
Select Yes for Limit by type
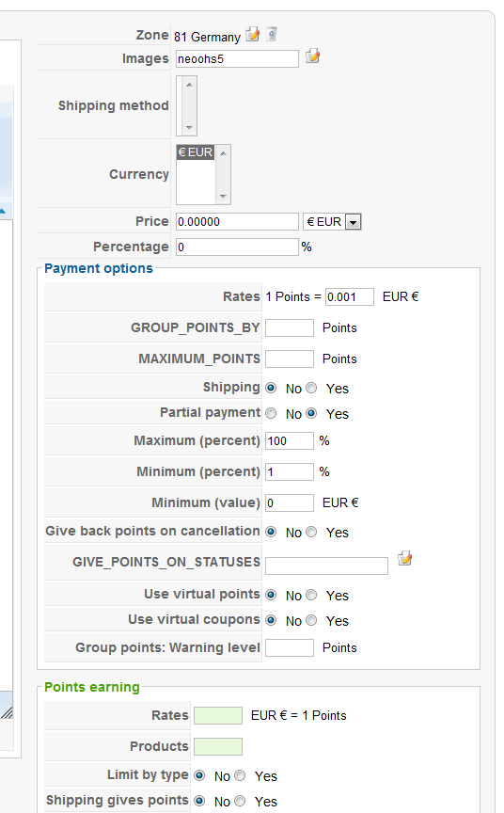(240, 775)
